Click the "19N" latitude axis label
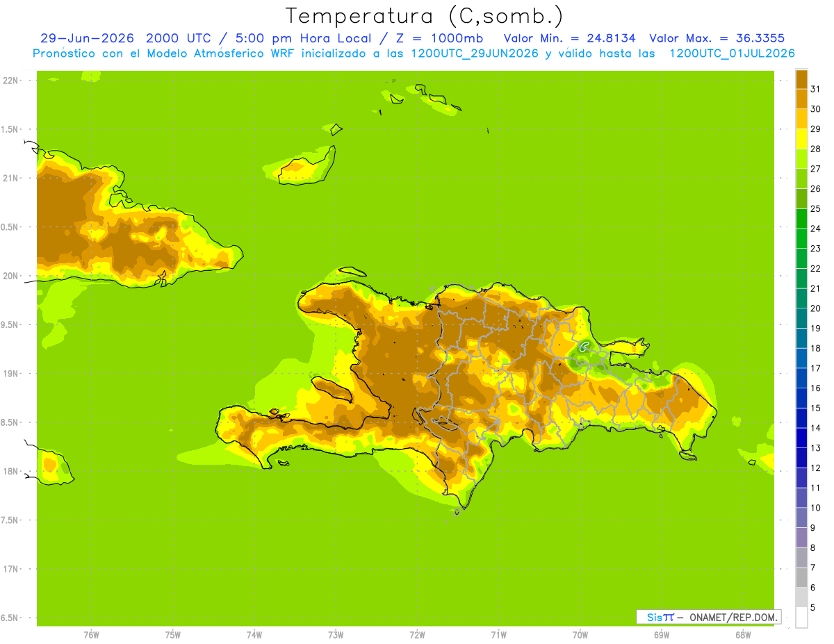 pos(10,374)
